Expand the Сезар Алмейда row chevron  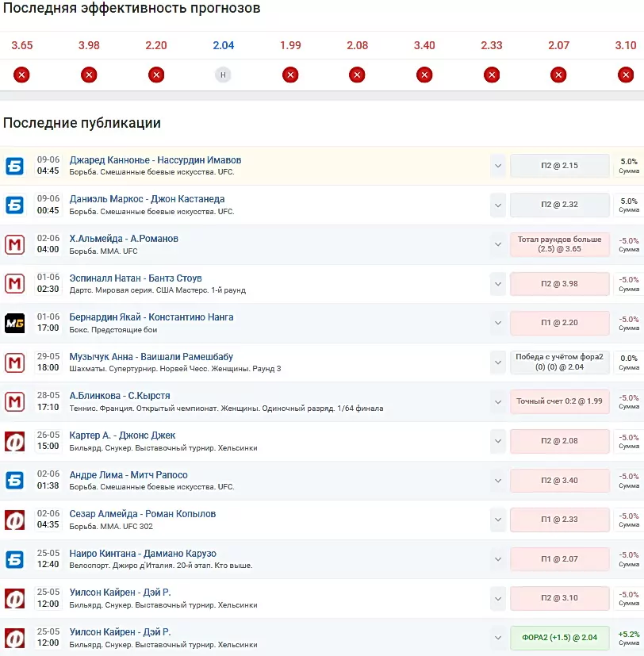click(x=497, y=520)
